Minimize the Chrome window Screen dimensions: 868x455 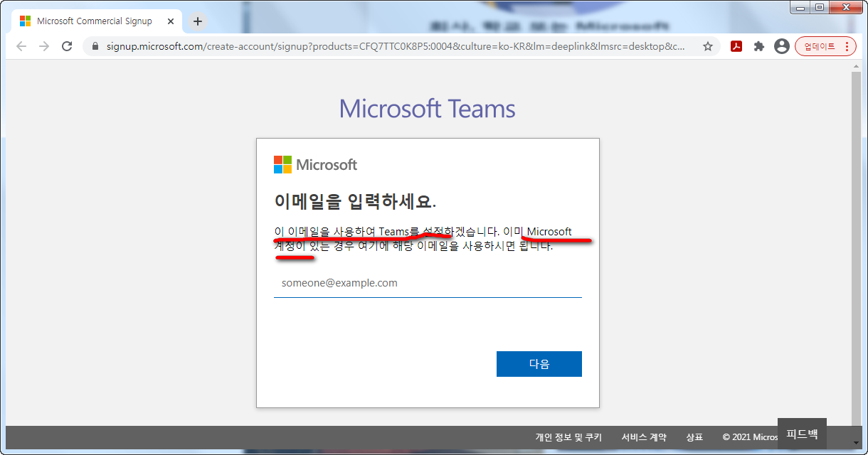click(802, 7)
